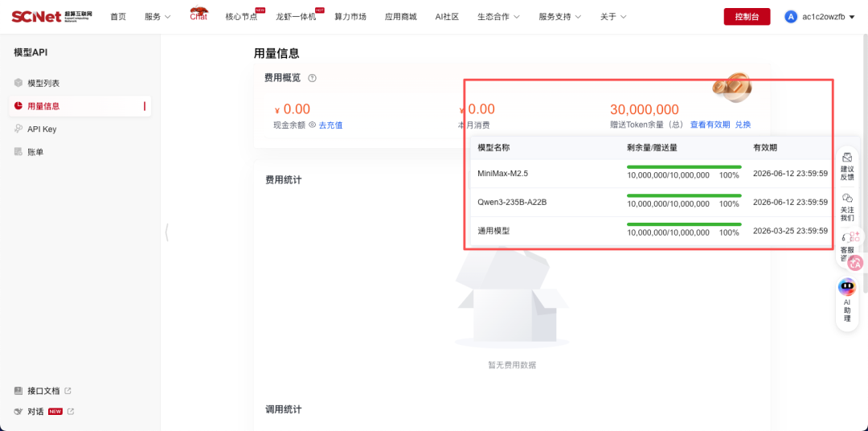Toggle the 现金余额 eye visibility icon

[x=312, y=125]
